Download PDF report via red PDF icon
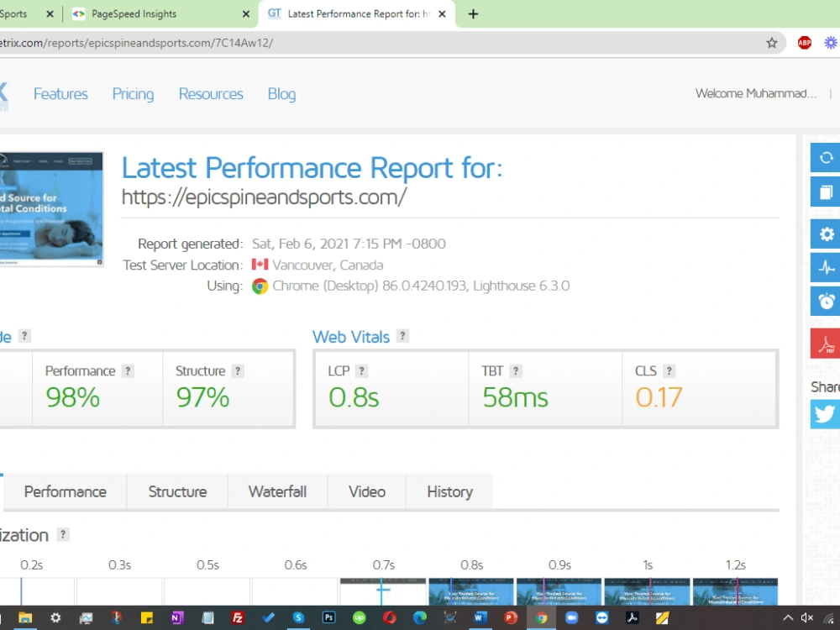The width and height of the screenshot is (840, 630). tap(826, 344)
